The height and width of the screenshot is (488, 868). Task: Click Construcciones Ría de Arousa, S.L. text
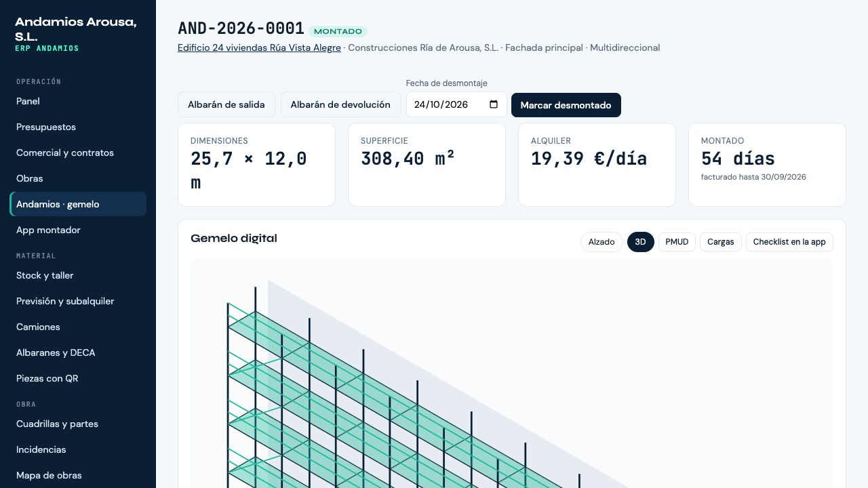[x=423, y=47]
